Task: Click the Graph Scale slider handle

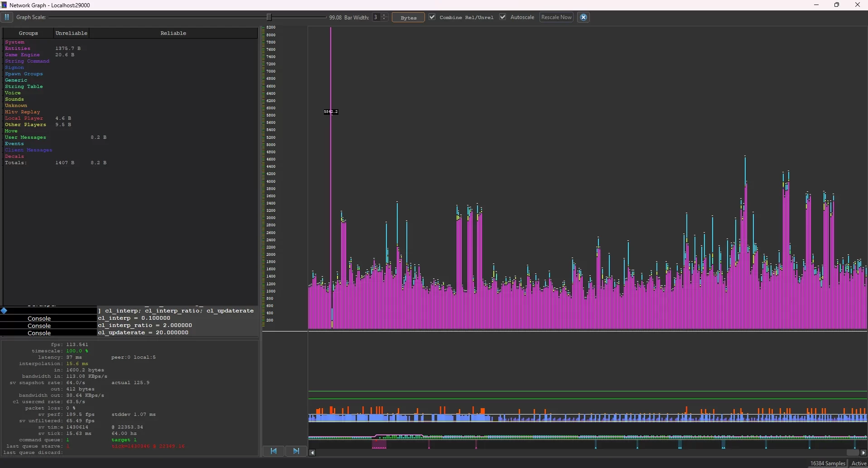Action: [x=269, y=17]
